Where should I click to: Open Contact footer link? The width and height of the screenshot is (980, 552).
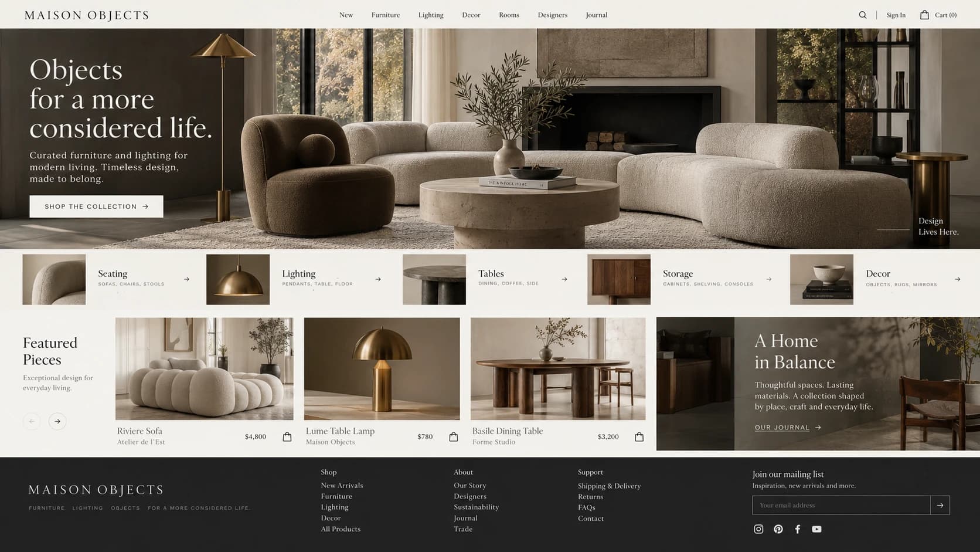tap(591, 519)
